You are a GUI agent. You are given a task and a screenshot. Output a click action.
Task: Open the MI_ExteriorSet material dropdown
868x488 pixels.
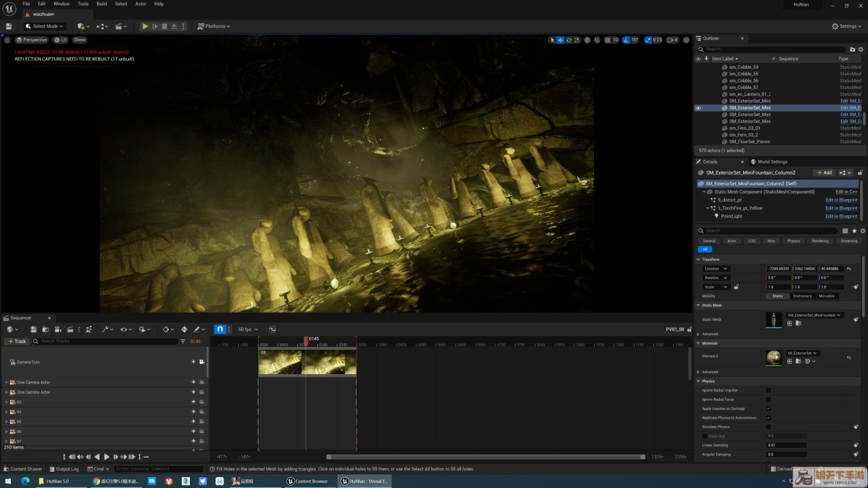pos(802,353)
